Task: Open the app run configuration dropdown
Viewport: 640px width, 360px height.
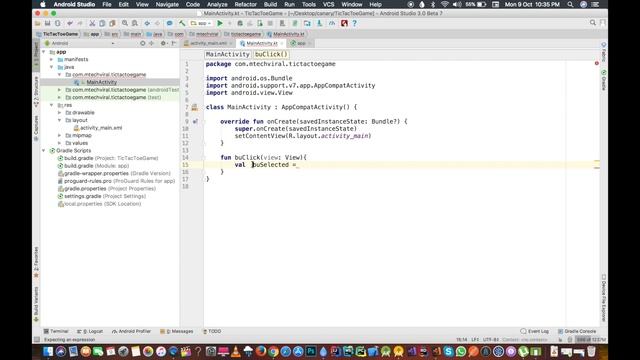Action: [201, 23]
